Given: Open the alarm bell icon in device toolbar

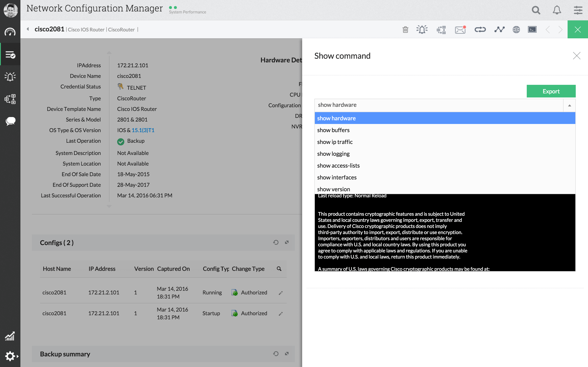Looking at the screenshot, I should (422, 30).
